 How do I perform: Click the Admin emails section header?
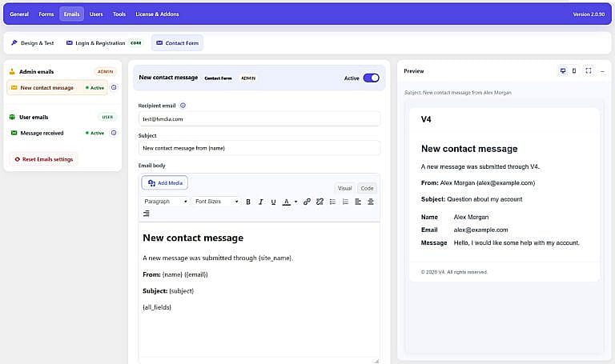37,72
